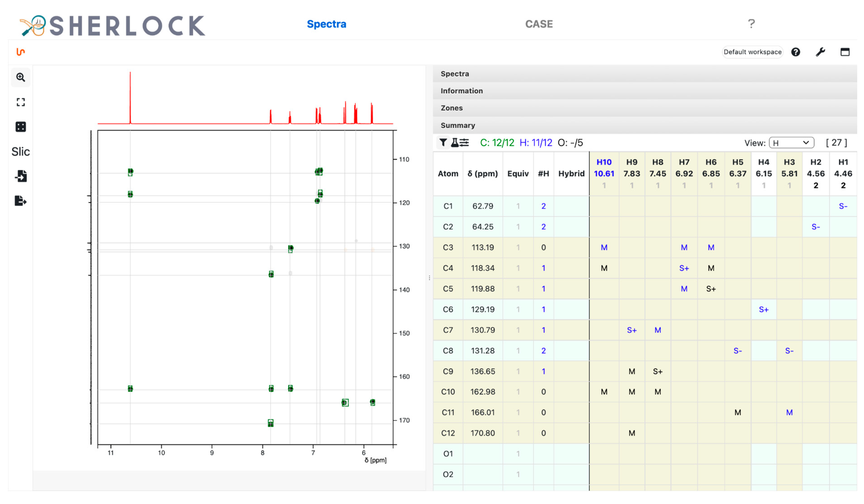Open the View dropdown set to H
Screen dimensions: 864x504
tap(791, 143)
